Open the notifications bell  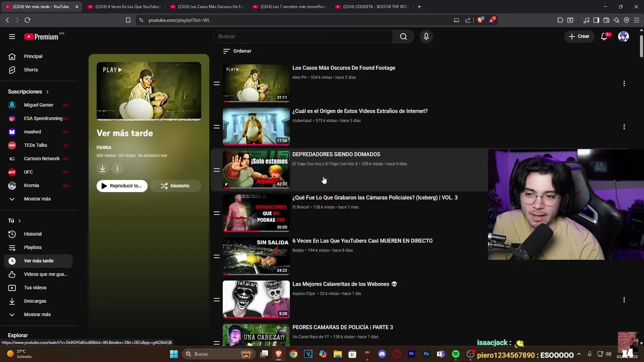pyautogui.click(x=604, y=36)
